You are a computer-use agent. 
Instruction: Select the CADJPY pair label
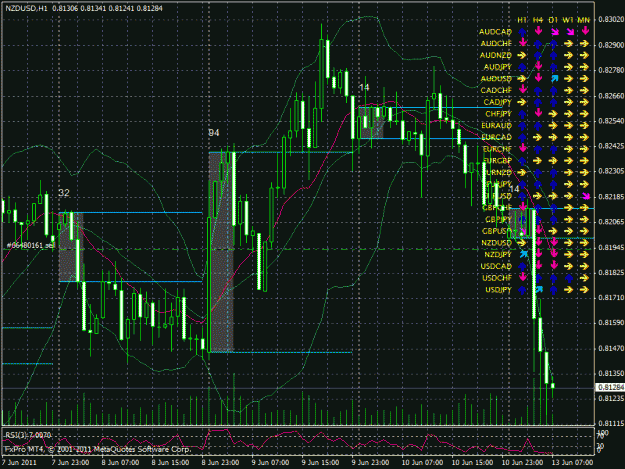tap(497, 102)
